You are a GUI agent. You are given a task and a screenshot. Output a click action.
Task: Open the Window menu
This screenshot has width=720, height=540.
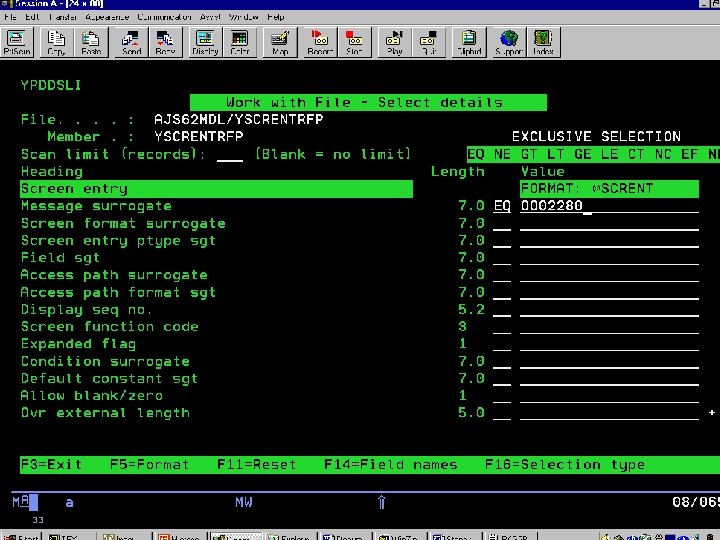(243, 17)
